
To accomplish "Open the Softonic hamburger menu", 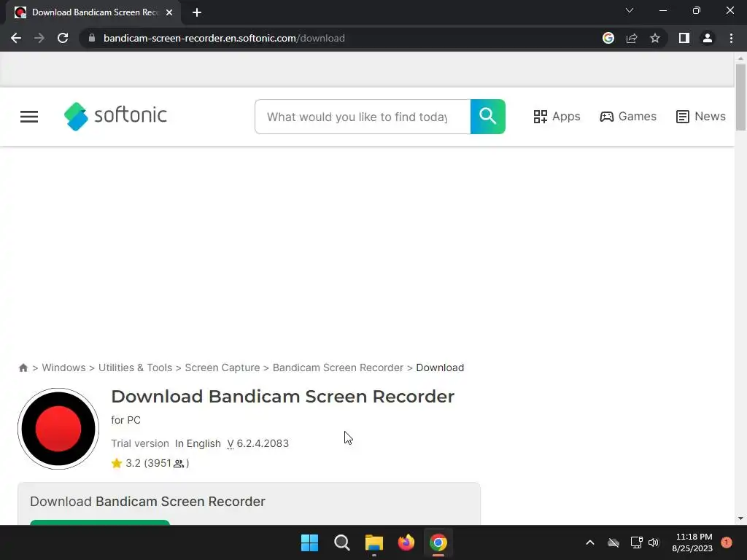I will [29, 117].
